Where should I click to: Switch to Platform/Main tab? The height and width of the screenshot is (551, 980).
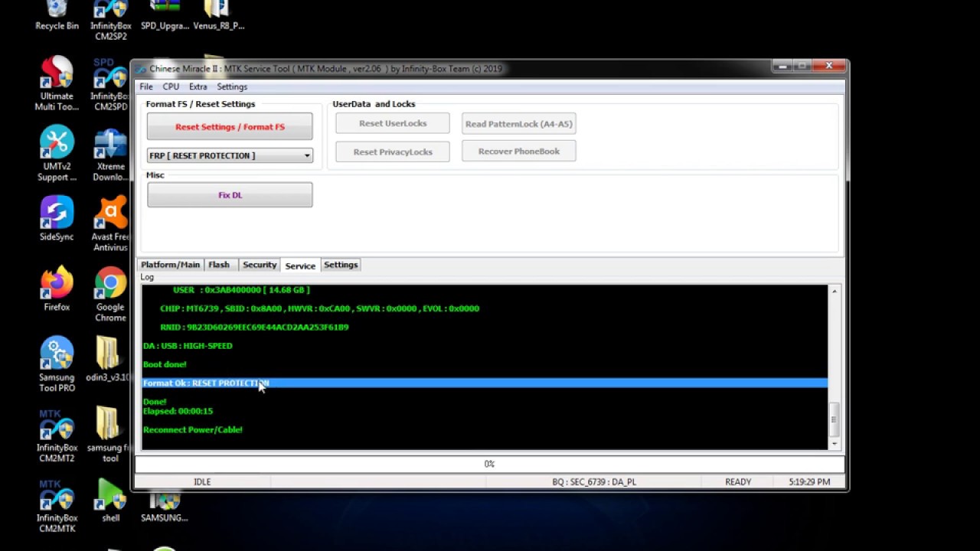point(170,265)
